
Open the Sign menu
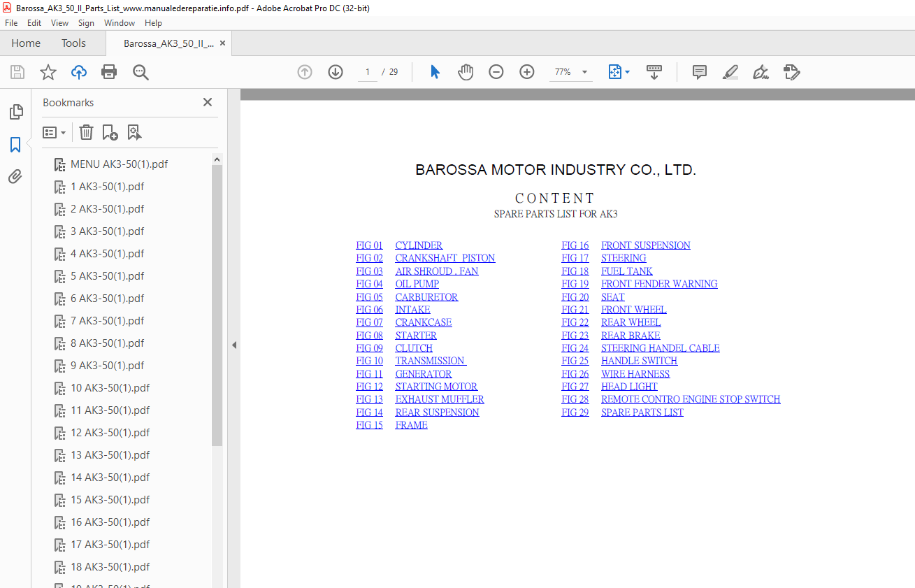click(86, 23)
